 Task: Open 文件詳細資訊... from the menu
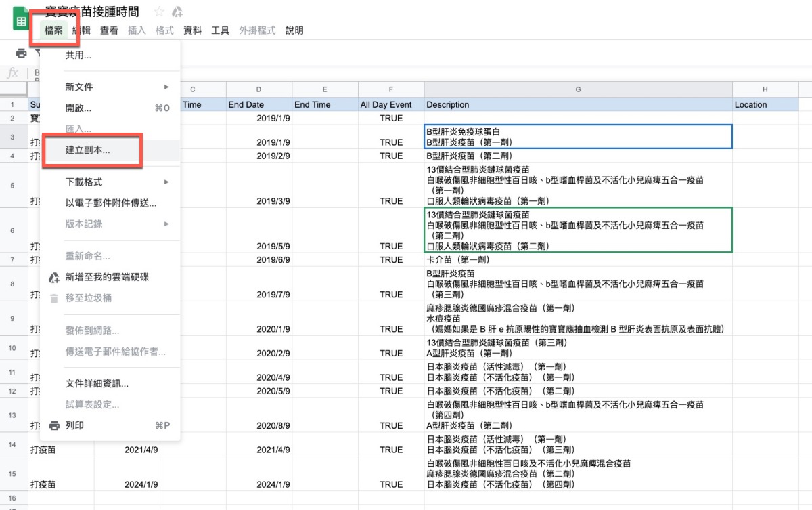[97, 384]
